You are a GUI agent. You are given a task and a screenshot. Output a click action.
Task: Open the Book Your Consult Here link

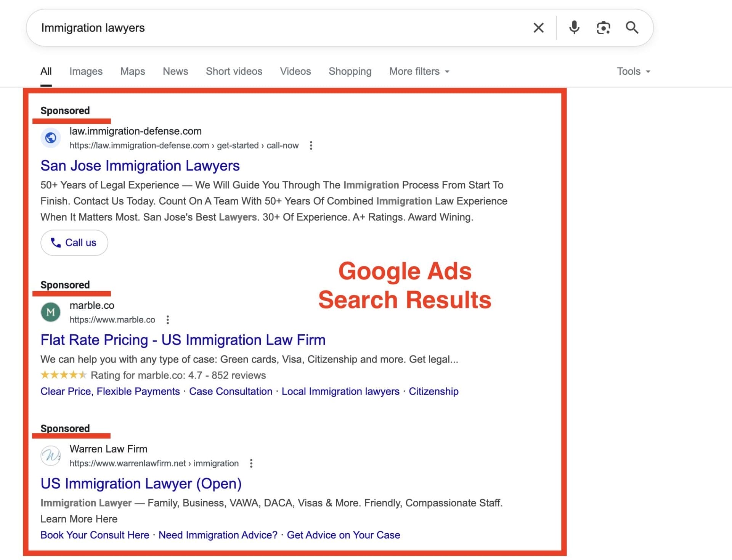tap(94, 535)
